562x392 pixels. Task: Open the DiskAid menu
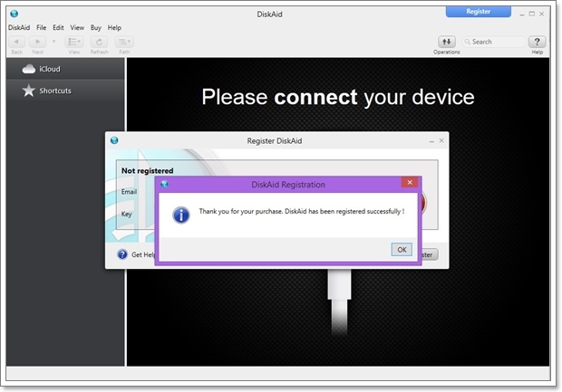19,27
